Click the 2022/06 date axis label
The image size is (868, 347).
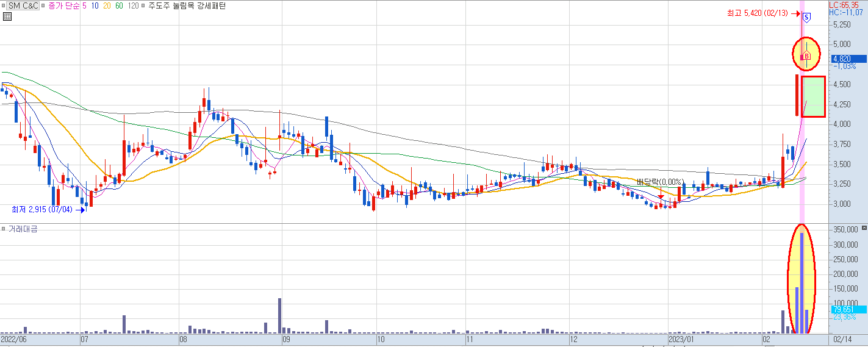14,338
